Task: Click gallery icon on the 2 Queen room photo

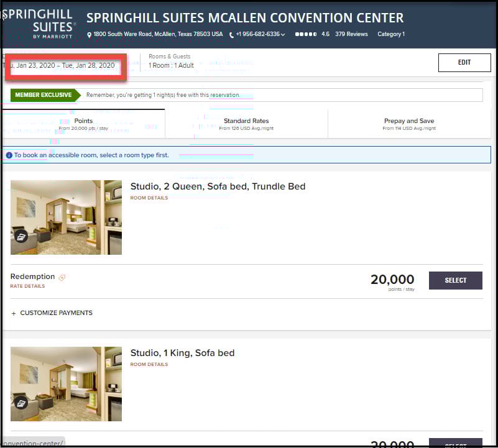Action: (x=21, y=237)
